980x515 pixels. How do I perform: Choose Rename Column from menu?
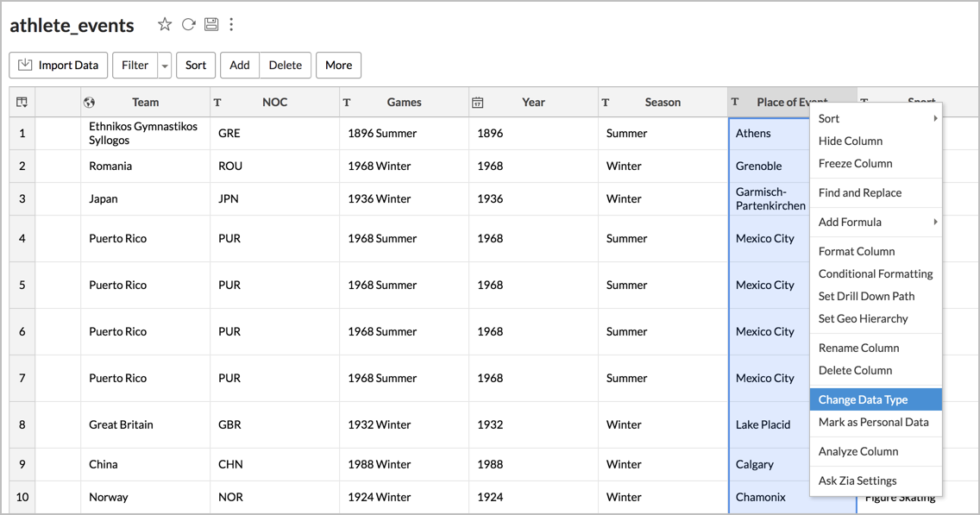[876, 349]
